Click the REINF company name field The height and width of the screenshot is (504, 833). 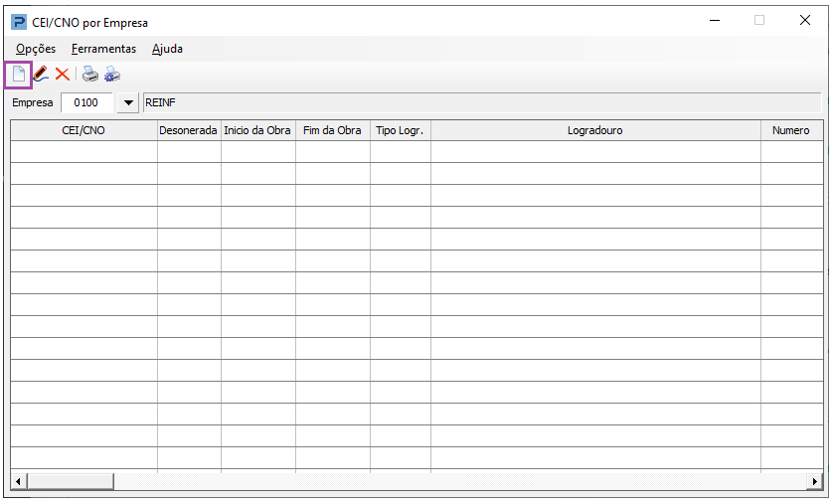(x=481, y=102)
